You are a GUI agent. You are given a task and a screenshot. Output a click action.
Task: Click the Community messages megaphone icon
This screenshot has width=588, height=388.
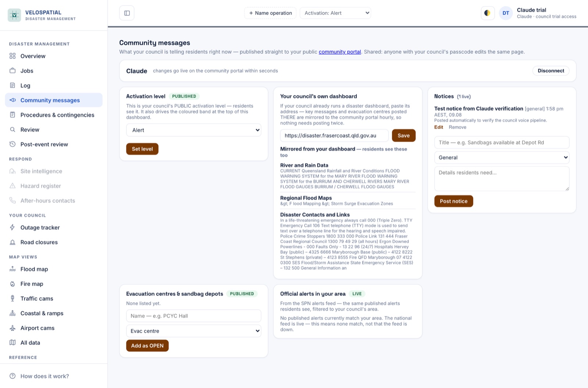(12, 100)
